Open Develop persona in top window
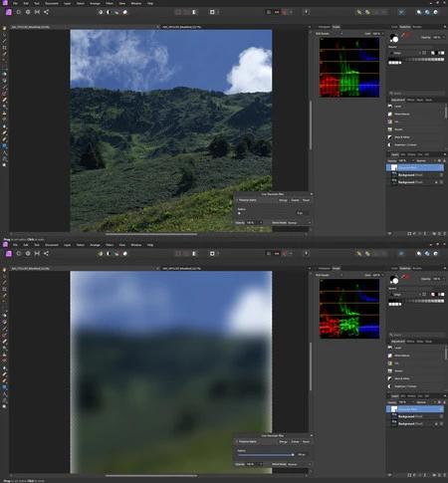The width and height of the screenshot is (448, 483). coord(28,12)
